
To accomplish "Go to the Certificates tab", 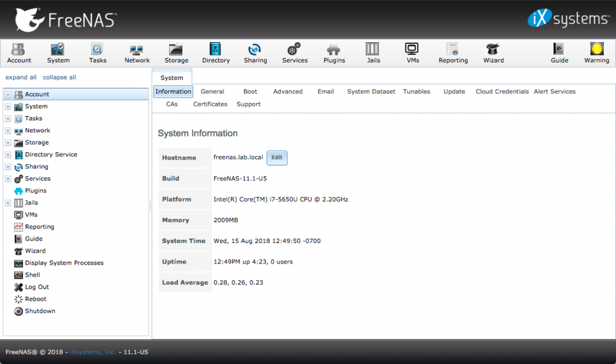I will pos(210,104).
